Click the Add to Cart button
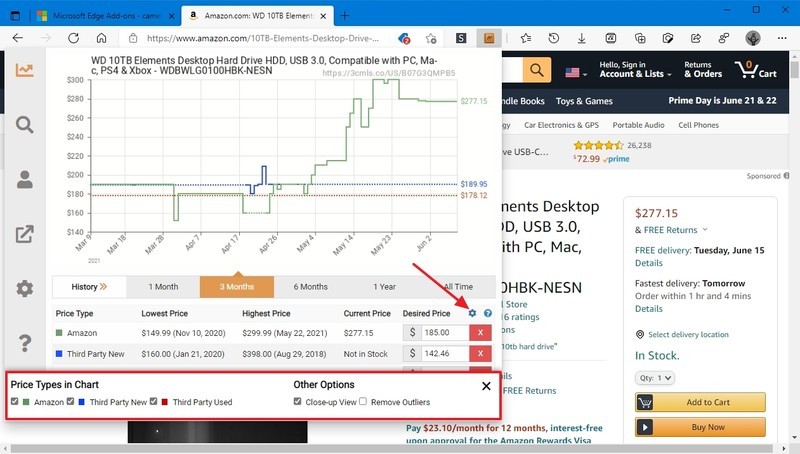This screenshot has height=454, width=800. coord(700,402)
